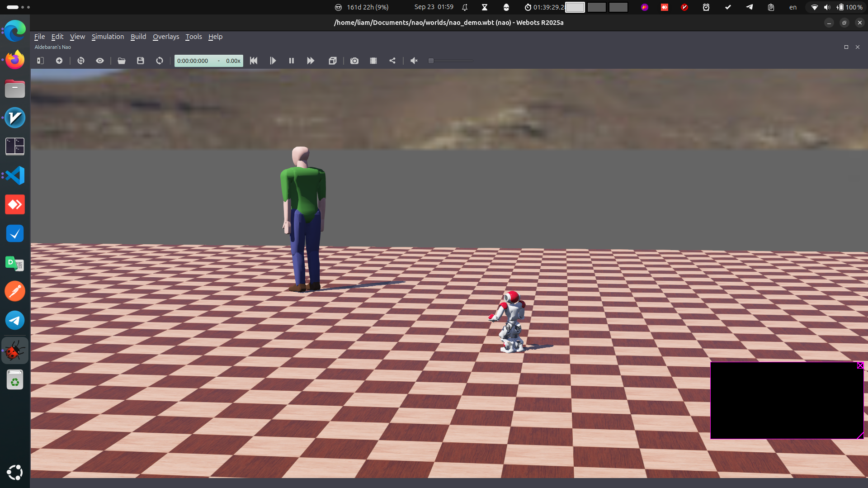Screen dimensions: 868x488
Task: Save the current world file
Action: (x=141, y=61)
